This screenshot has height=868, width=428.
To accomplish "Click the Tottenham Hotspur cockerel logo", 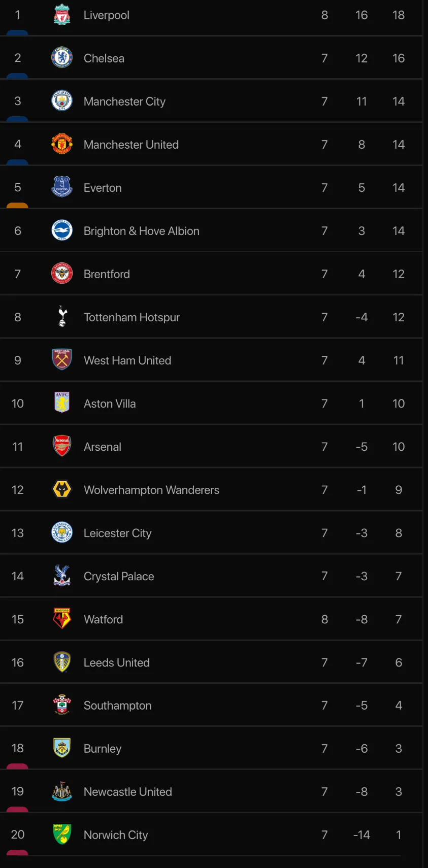I will pyautogui.click(x=62, y=317).
